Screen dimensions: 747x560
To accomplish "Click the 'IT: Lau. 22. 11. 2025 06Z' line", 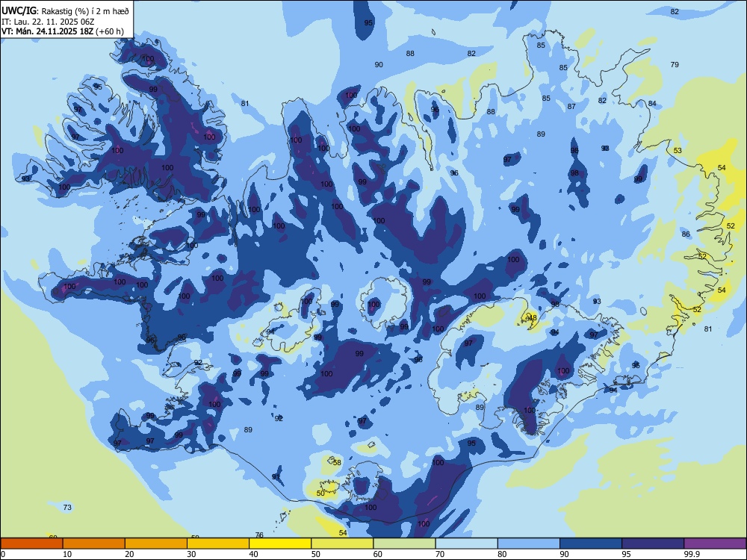I will point(48,22).
